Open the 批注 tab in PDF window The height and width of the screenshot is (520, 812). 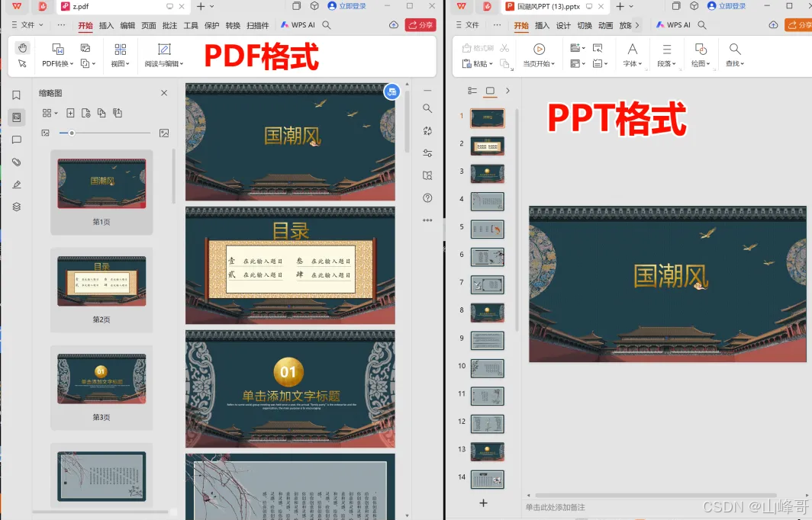point(170,25)
